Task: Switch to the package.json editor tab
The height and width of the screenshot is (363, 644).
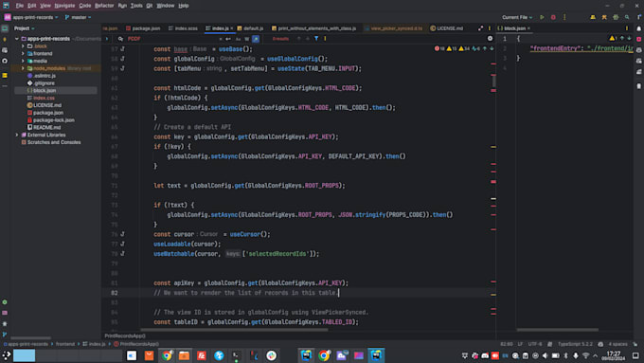Action: [x=143, y=28]
